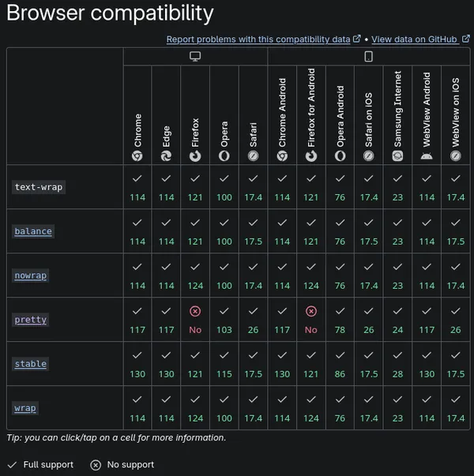Click the Chrome browser logo icon
Screen dimensions: 474x476
(137, 156)
